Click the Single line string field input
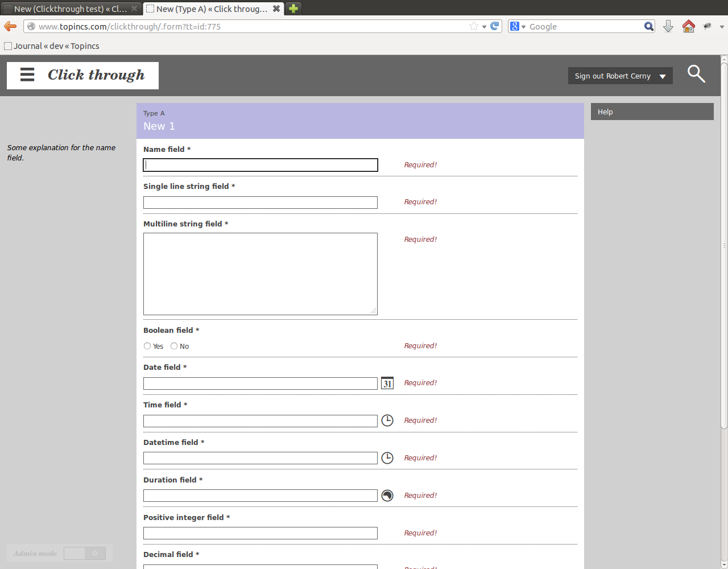Screen dimensions: 728x569 tap(260, 203)
